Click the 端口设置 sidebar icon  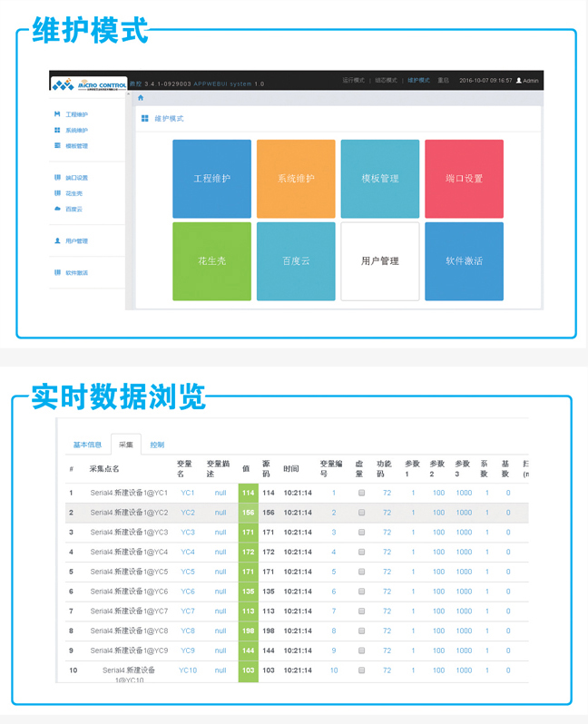pos(57,178)
